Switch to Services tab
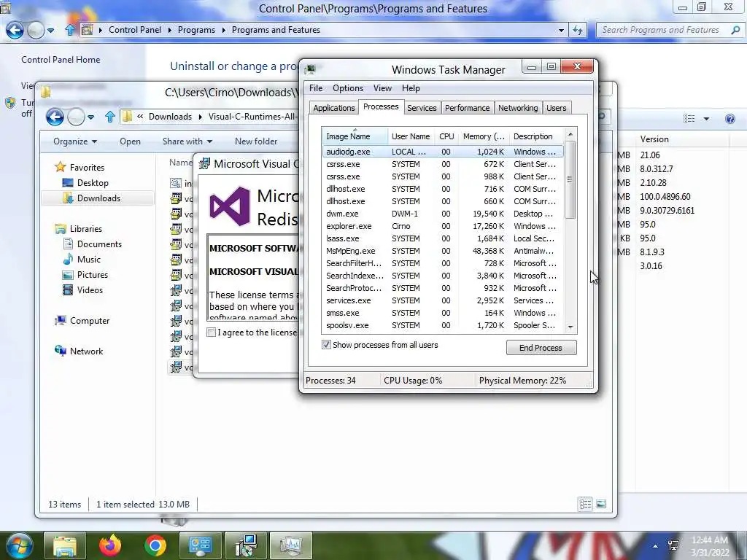747x560 pixels. tap(422, 108)
